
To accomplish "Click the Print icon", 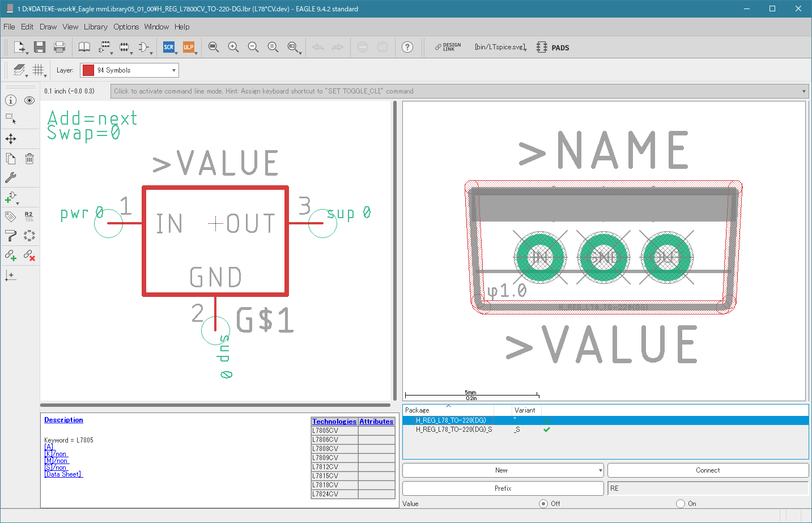I will pyautogui.click(x=59, y=47).
